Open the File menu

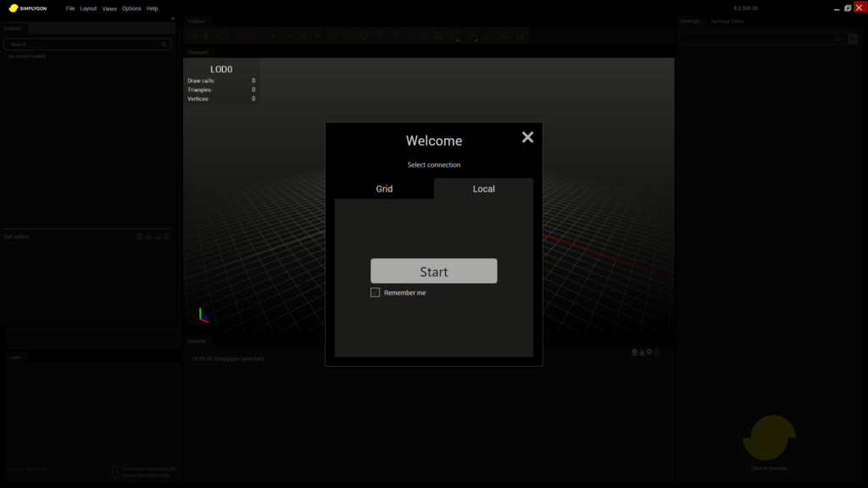pos(70,8)
